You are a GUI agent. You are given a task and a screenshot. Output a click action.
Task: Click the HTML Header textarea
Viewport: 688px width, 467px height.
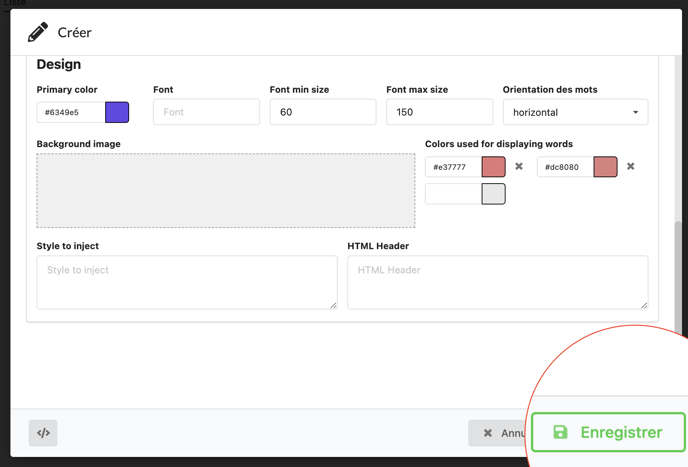tap(498, 283)
